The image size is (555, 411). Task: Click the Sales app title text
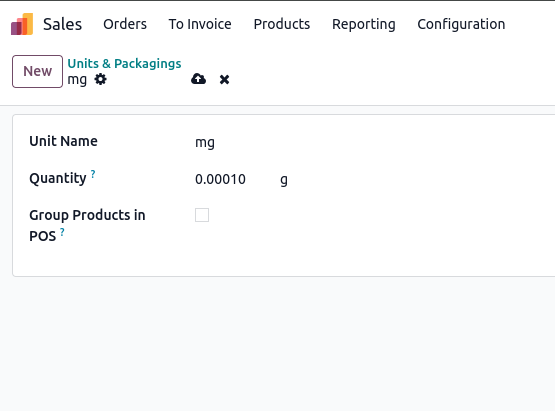tap(62, 24)
